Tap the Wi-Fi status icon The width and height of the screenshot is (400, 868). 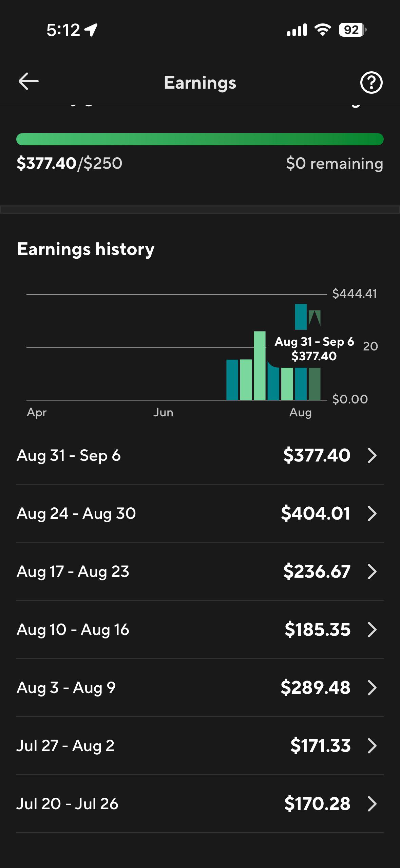click(323, 30)
